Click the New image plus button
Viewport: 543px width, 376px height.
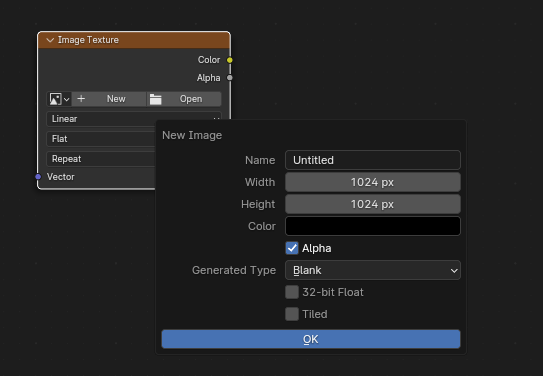[109, 99]
